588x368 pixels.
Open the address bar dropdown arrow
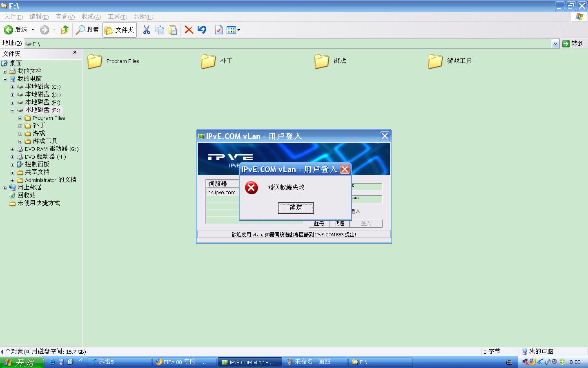(555, 44)
